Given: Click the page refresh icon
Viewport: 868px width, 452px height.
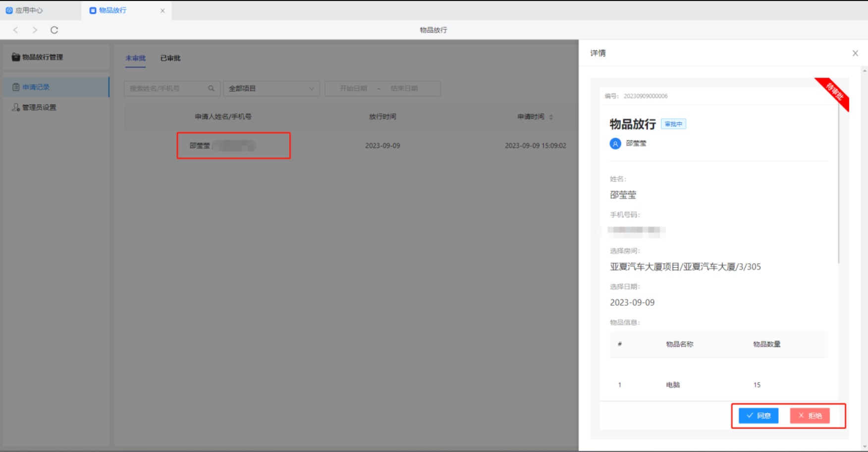Looking at the screenshot, I should (x=54, y=30).
